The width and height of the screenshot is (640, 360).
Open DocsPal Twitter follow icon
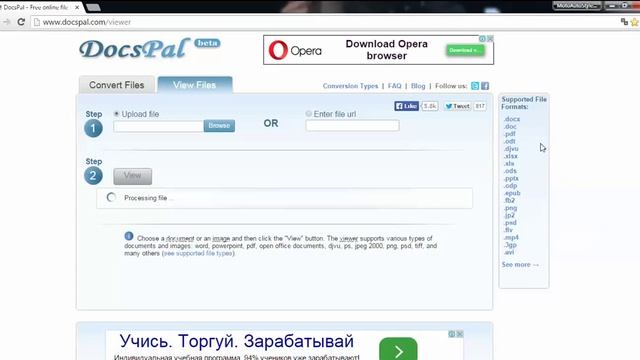point(475,86)
